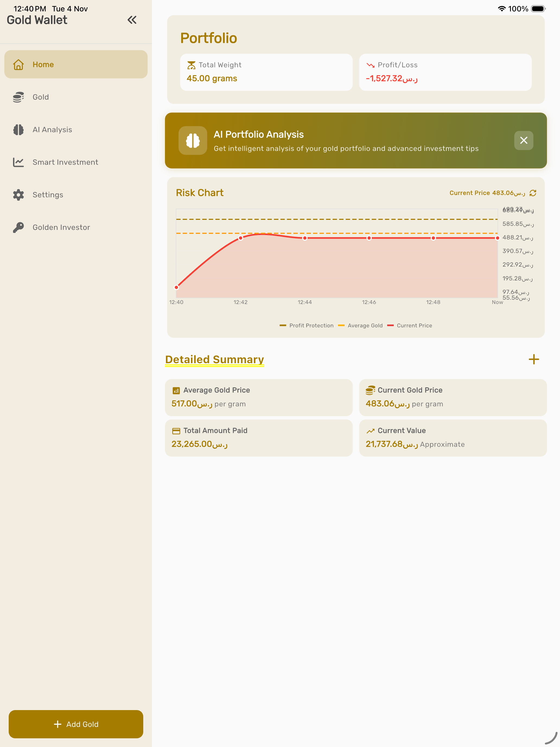
Task: Expand Detailed Summary with plus icon
Action: pyautogui.click(x=534, y=359)
